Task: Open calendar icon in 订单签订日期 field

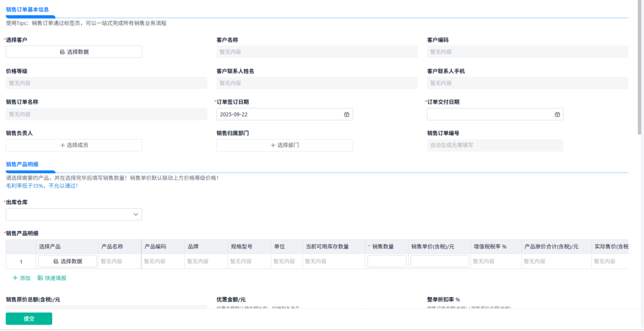Action: pos(346,114)
